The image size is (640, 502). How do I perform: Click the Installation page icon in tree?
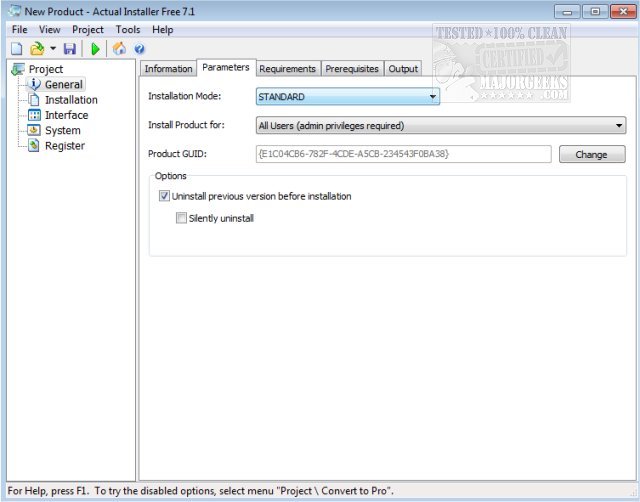pyautogui.click(x=34, y=100)
